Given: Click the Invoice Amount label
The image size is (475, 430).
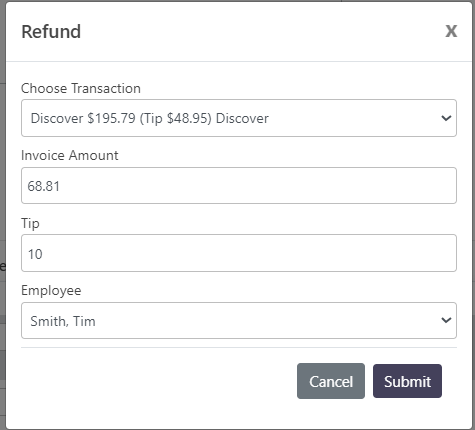Looking at the screenshot, I should 70,155.
